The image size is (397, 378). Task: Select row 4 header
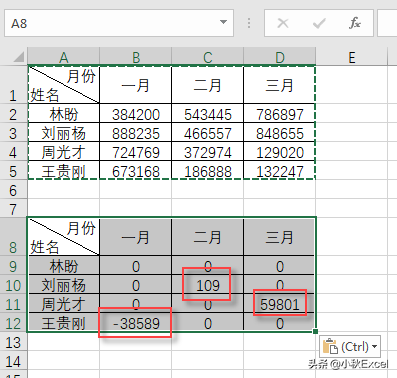tap(13, 151)
